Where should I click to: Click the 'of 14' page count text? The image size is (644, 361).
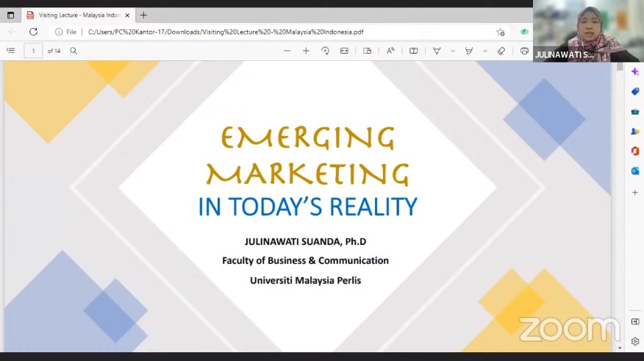(x=54, y=51)
